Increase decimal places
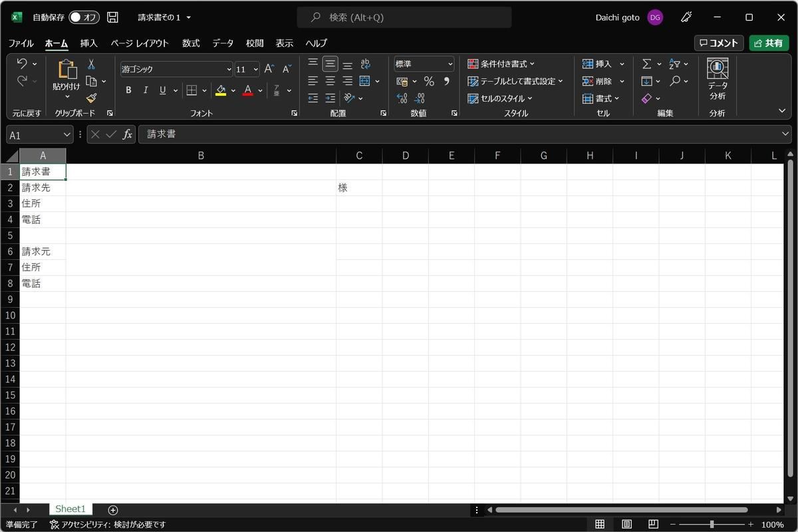This screenshot has height=532, width=798. tap(402, 98)
